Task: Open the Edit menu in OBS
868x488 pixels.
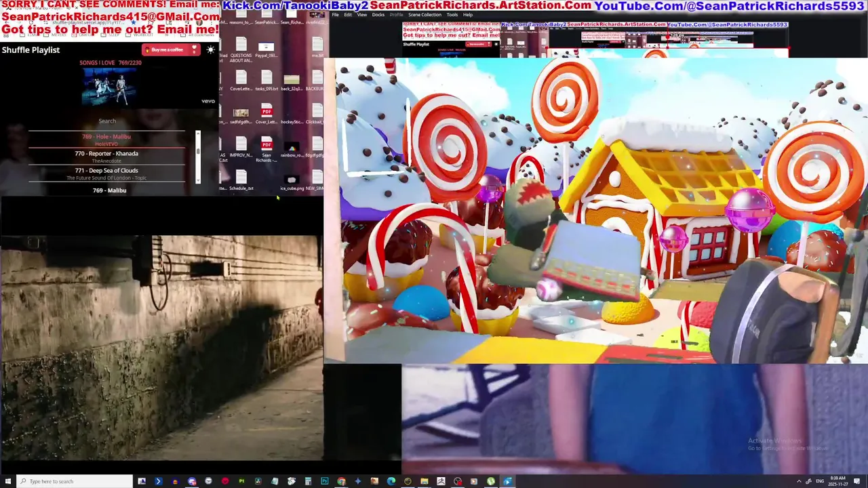Action: tap(348, 14)
